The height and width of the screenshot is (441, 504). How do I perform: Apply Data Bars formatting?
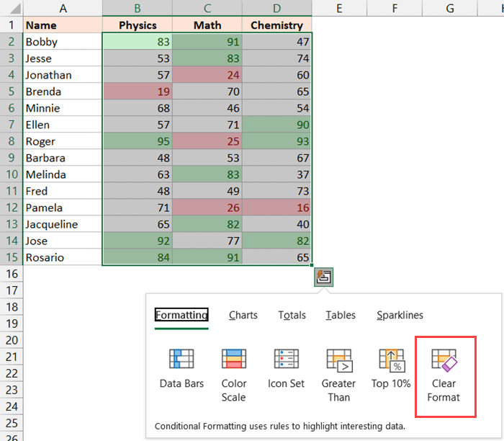click(181, 368)
